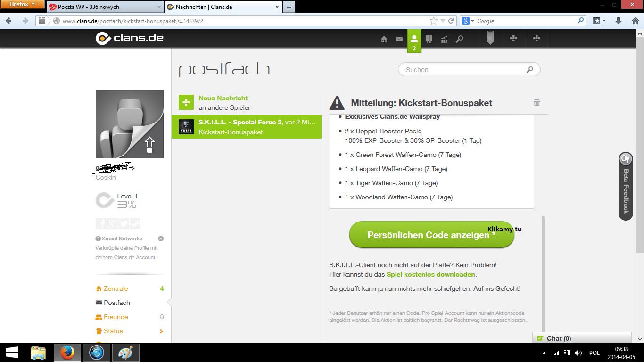Click the grey pennant badge in header
The image size is (644, 362).
[x=490, y=38]
